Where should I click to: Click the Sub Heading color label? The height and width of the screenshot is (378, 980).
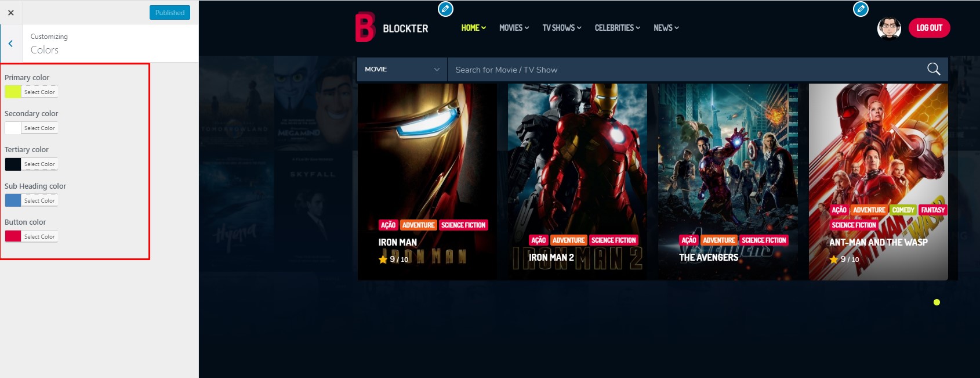point(35,186)
